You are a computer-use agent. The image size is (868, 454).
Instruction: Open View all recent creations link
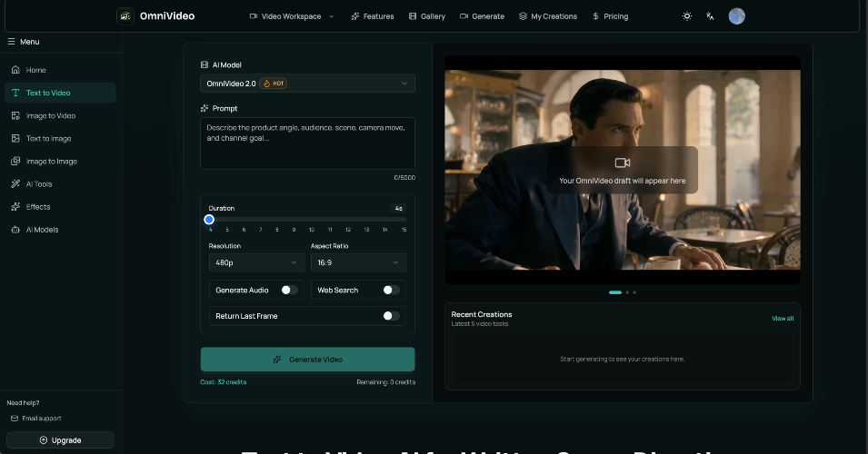coord(783,319)
